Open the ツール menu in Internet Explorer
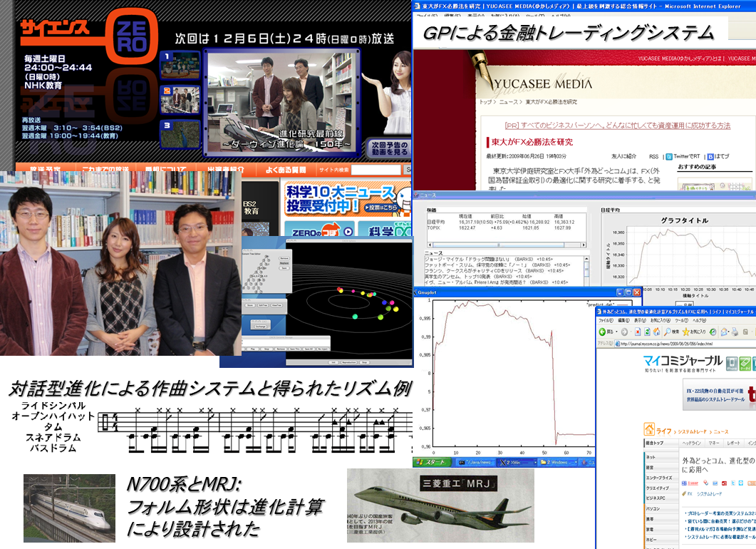Screen dimensions: 756x549 click(682, 320)
